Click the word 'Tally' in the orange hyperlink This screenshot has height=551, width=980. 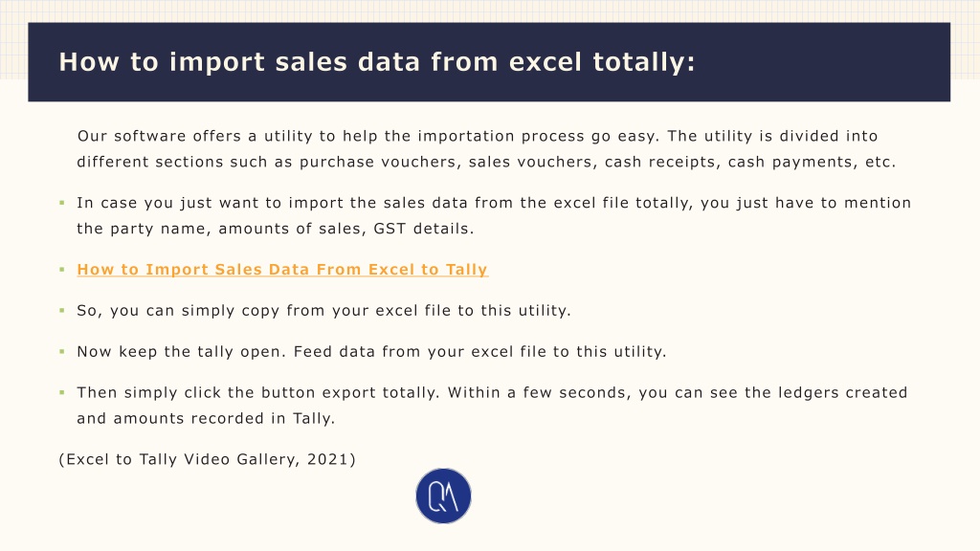(466, 269)
